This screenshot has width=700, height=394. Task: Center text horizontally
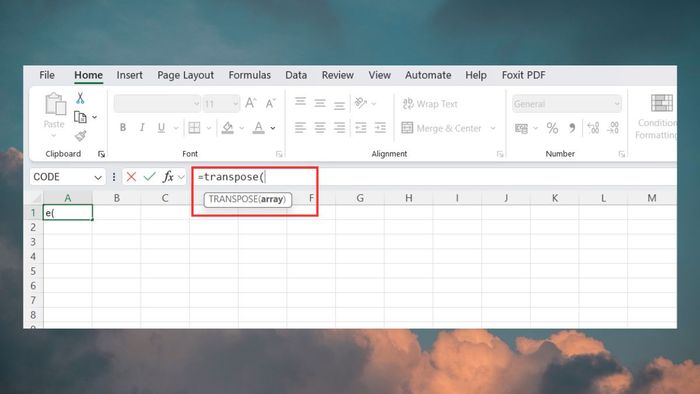tap(320, 128)
